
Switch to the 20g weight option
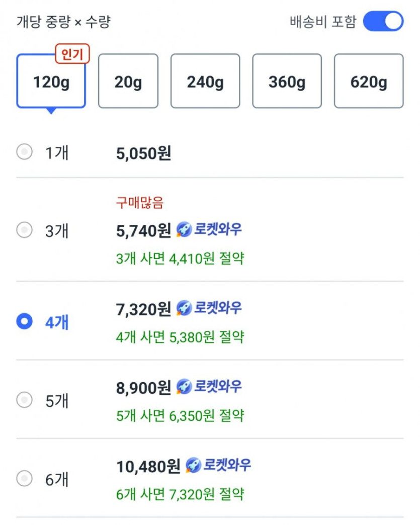[128, 81]
